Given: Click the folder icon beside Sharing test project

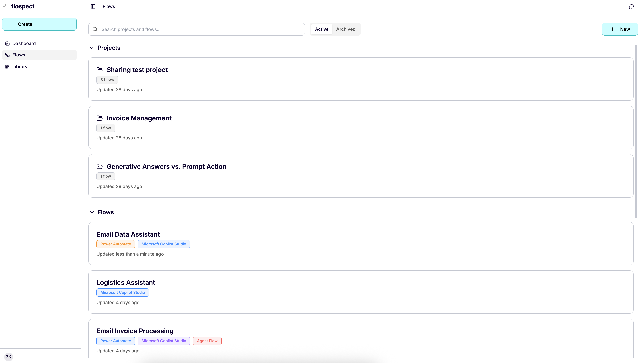Looking at the screenshot, I should pos(99,70).
